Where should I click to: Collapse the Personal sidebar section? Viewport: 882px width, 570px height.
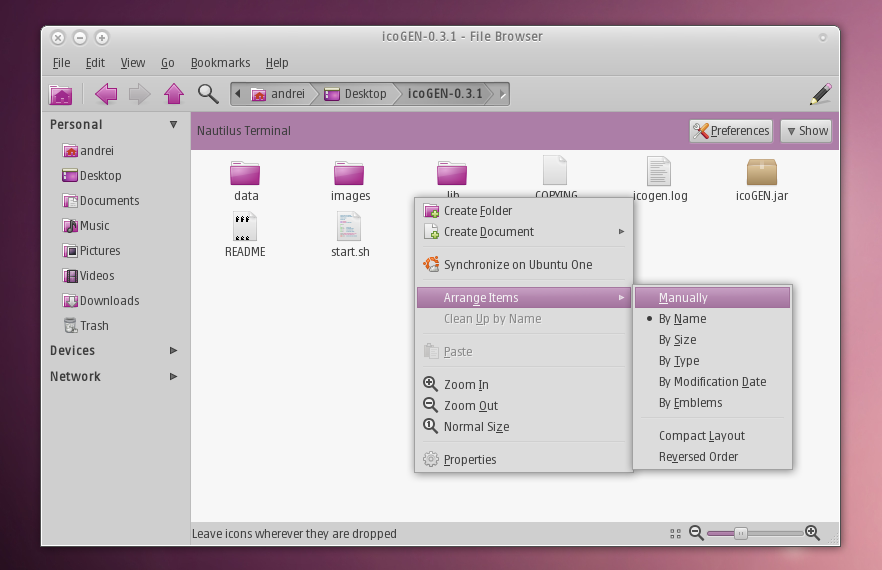pyautogui.click(x=173, y=125)
